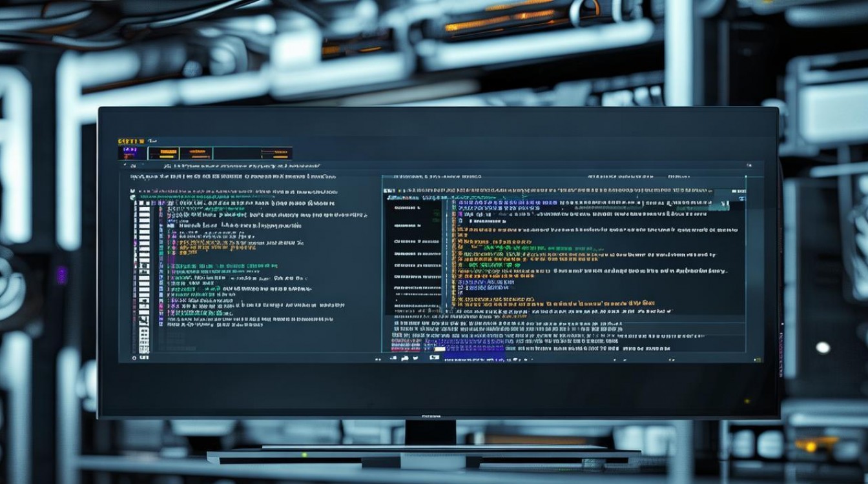Switch to the second orange-labeled toolbar tab
The image size is (868, 484).
[x=196, y=153]
